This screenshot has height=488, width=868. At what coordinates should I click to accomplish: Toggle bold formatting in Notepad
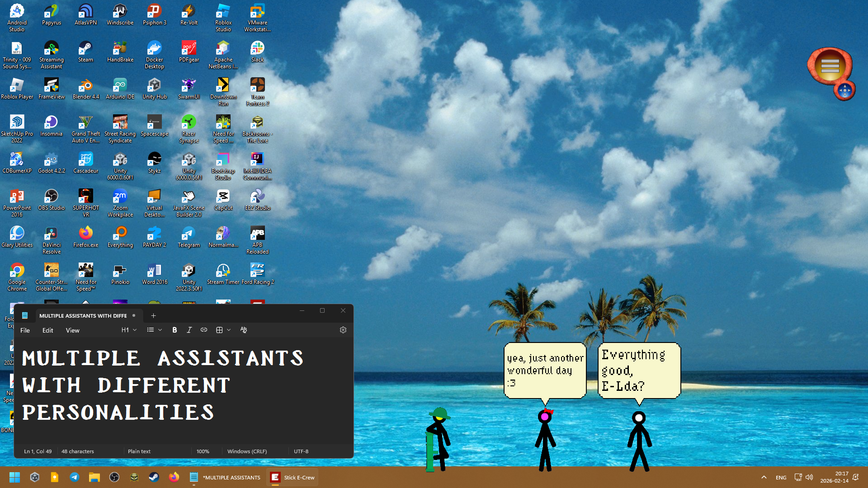[175, 330]
